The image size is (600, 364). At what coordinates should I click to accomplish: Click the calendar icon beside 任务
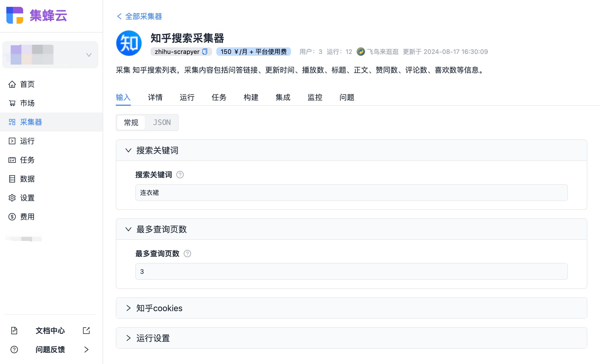pos(12,160)
